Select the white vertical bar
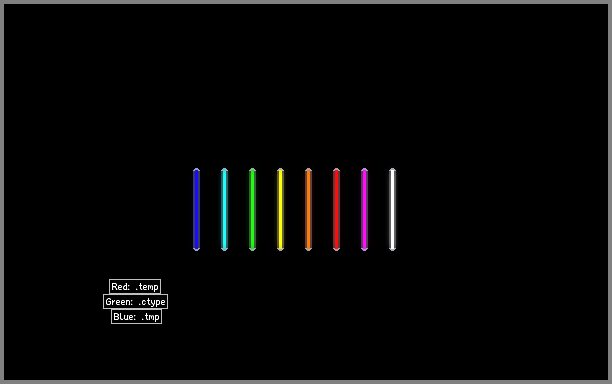 click(392, 210)
